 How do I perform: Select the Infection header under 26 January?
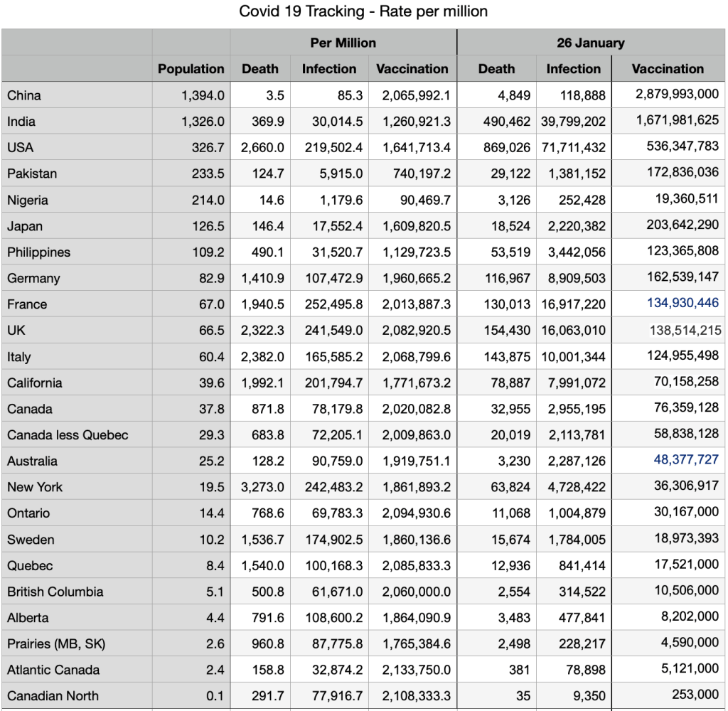point(573,69)
